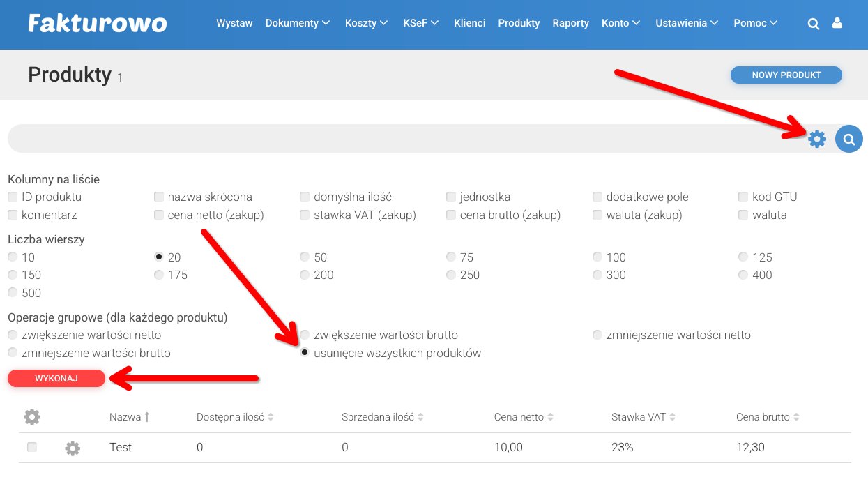Viewport: 868px width, 484px height.
Task: Select 100 rows per page
Action: click(597, 257)
